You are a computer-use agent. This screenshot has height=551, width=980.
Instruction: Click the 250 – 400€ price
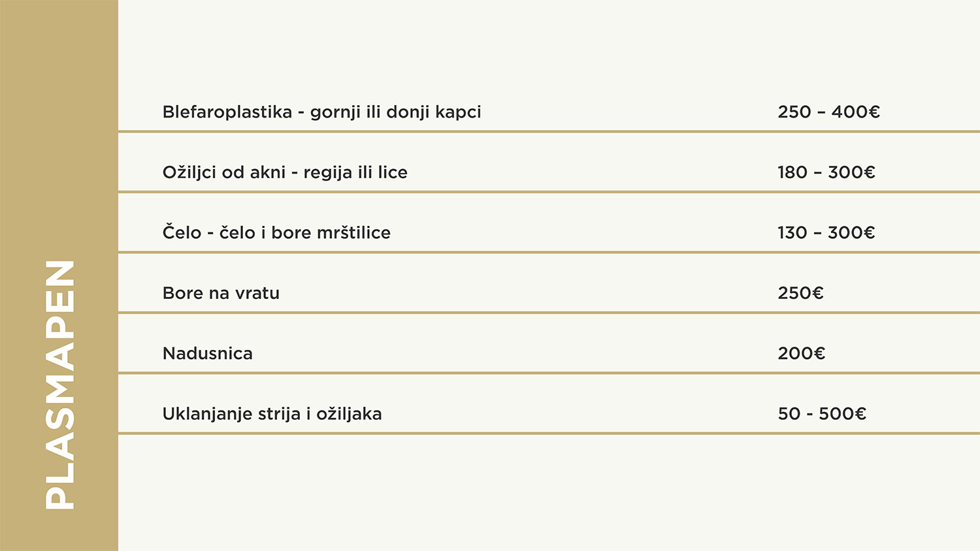click(828, 112)
